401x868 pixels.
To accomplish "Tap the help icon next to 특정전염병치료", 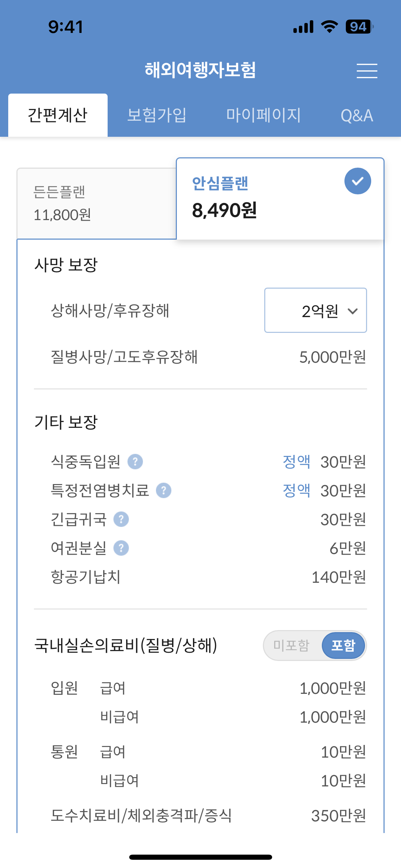I will 163,490.
